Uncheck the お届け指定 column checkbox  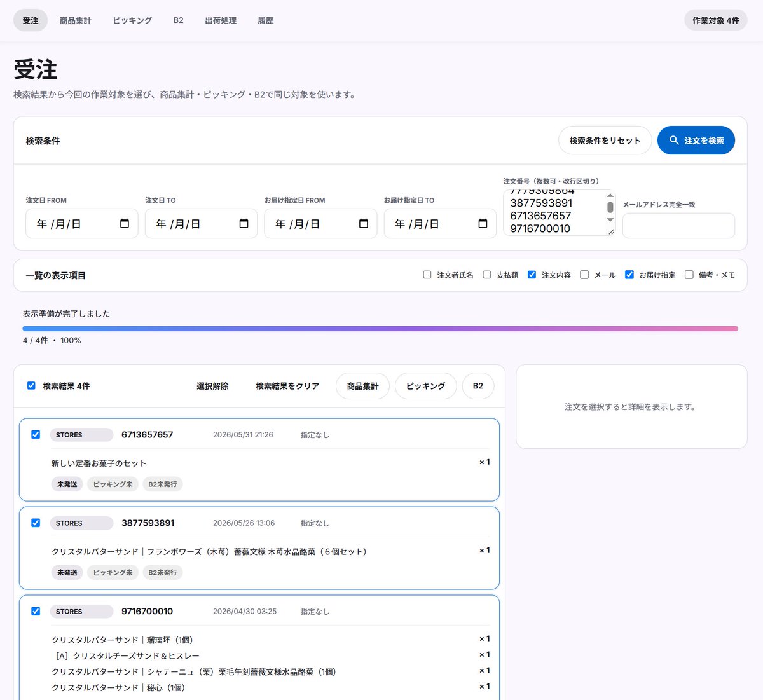point(629,275)
